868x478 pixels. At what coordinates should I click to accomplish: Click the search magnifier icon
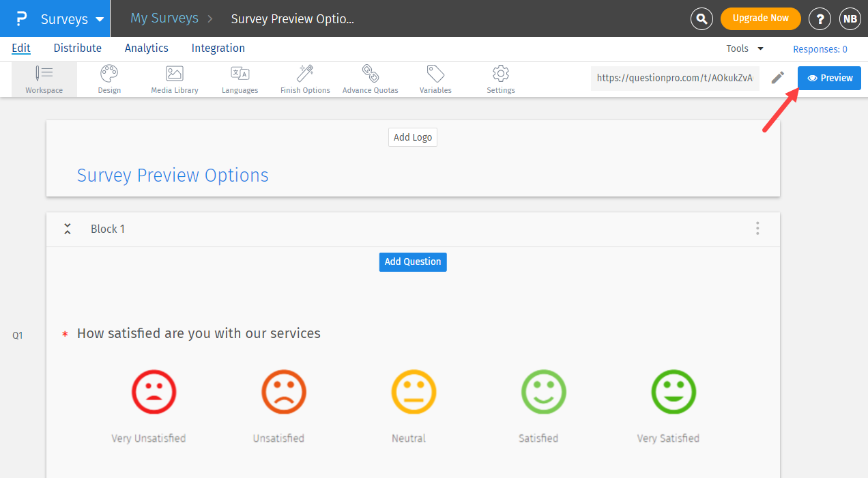pos(701,18)
